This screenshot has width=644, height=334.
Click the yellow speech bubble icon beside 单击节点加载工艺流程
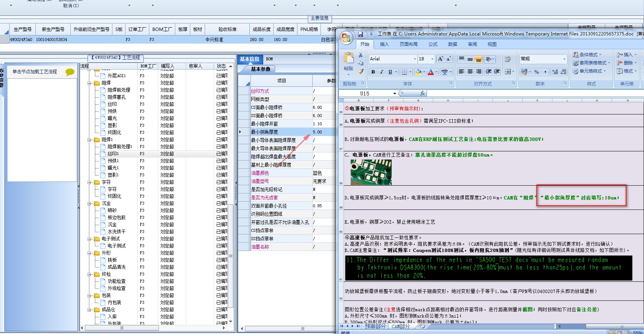tap(70, 72)
